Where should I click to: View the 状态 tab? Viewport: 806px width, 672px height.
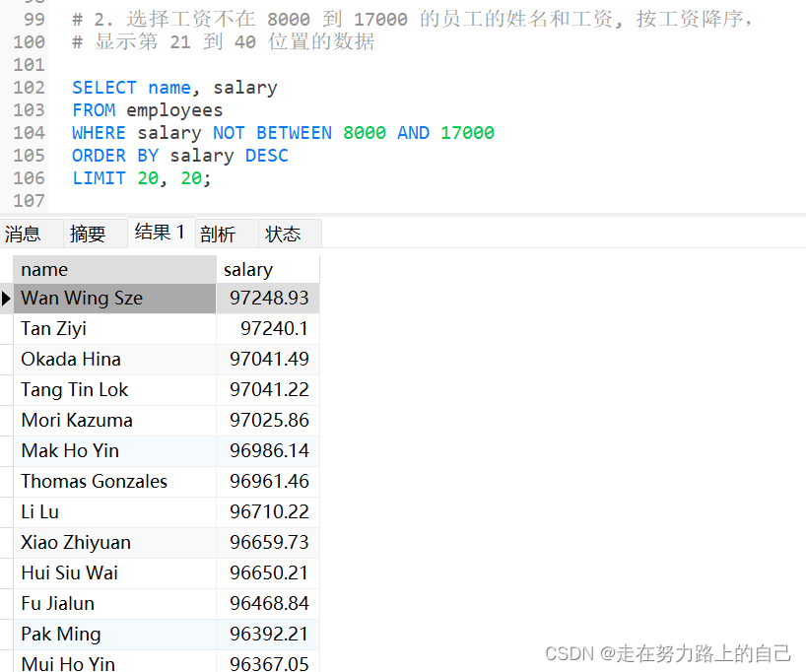pos(283,233)
